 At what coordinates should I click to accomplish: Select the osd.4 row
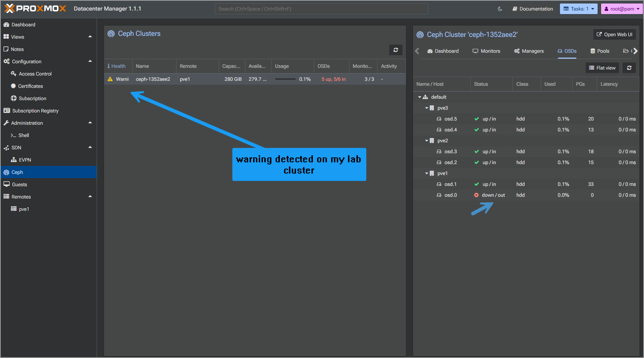point(526,130)
